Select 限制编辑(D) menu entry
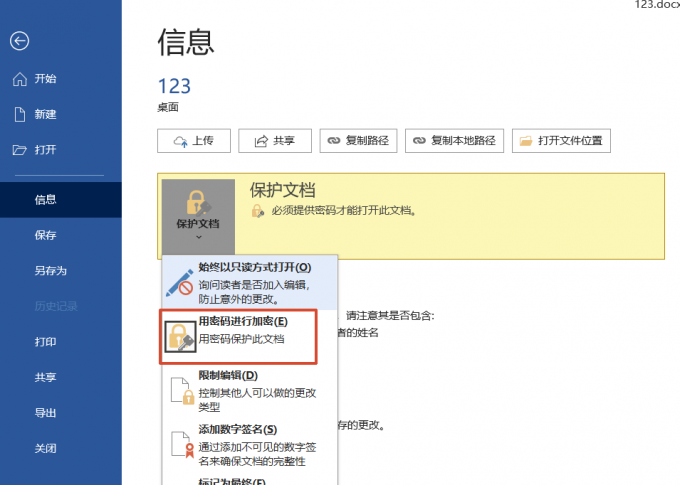 click(249, 391)
